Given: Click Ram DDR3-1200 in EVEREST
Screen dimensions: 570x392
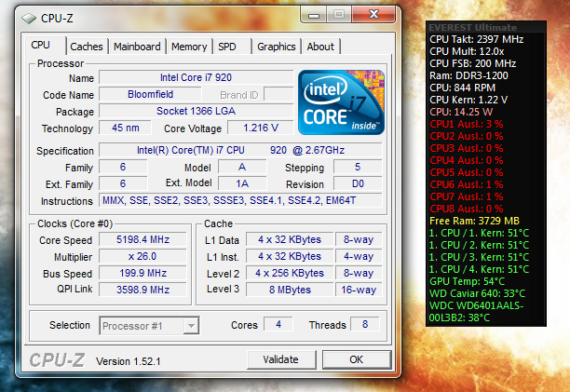Looking at the screenshot, I should (468, 75).
